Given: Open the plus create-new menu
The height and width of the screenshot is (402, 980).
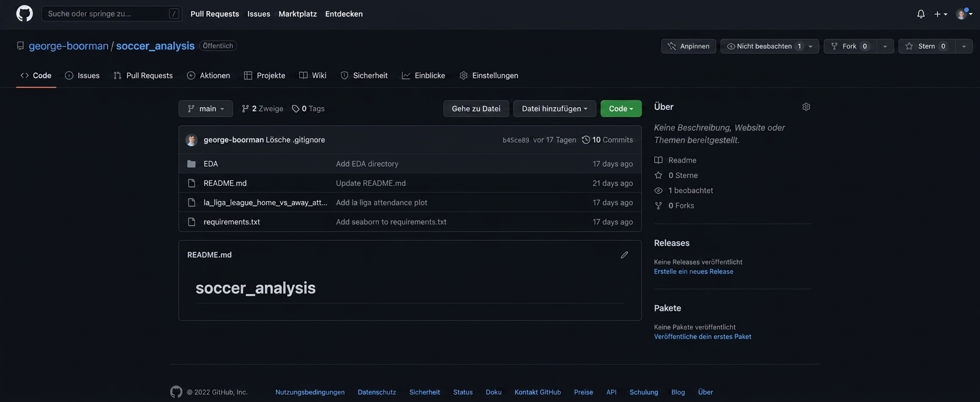Looking at the screenshot, I should pyautogui.click(x=941, y=13).
